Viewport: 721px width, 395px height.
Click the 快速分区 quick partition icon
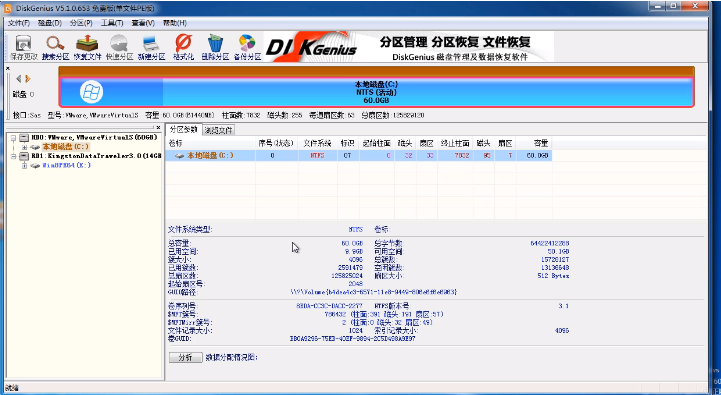(119, 47)
